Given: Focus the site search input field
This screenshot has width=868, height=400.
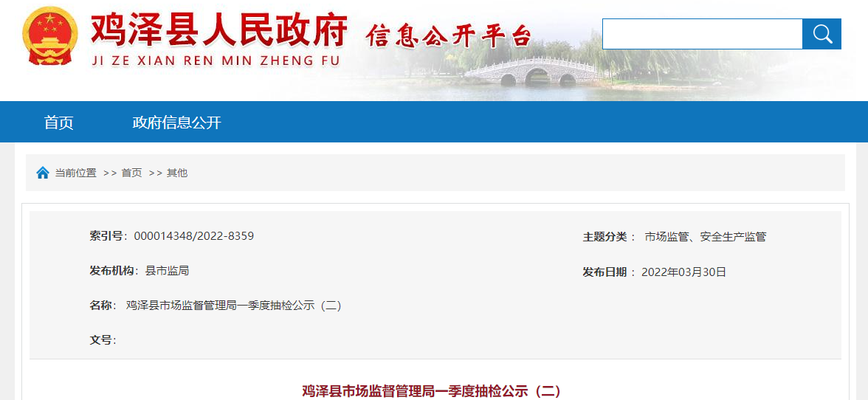Looking at the screenshot, I should pyautogui.click(x=703, y=34).
